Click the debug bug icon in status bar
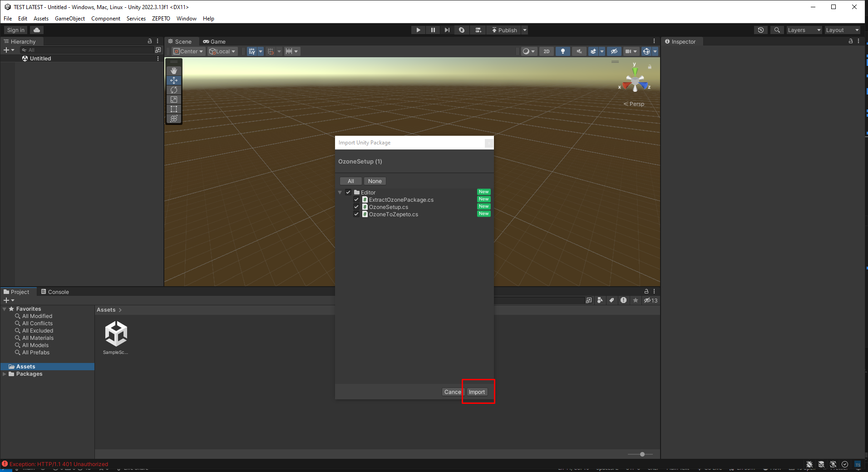This screenshot has height=472, width=868. point(809,464)
